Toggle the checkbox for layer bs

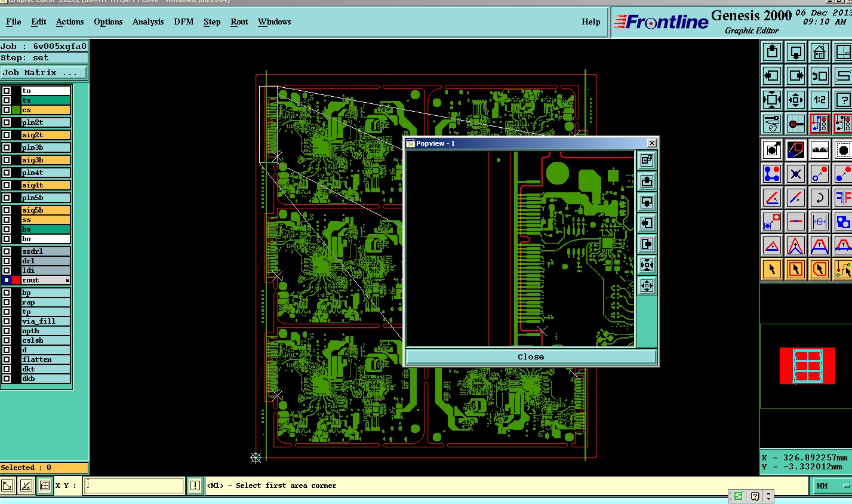[x=7, y=229]
